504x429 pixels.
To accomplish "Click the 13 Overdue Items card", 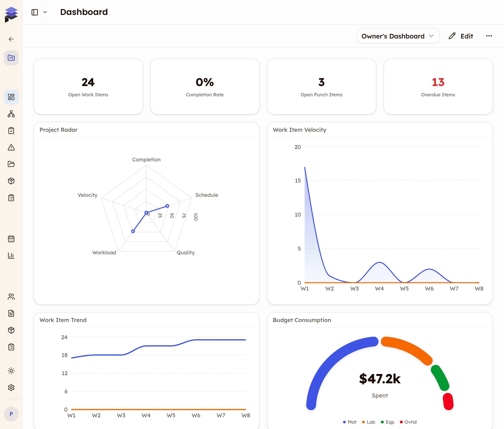I will [438, 86].
